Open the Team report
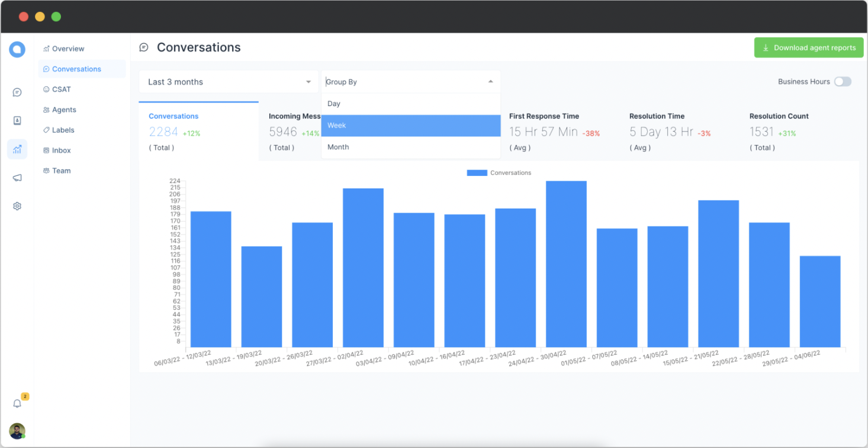Screen dimensions: 868x448 (x=57, y=171)
